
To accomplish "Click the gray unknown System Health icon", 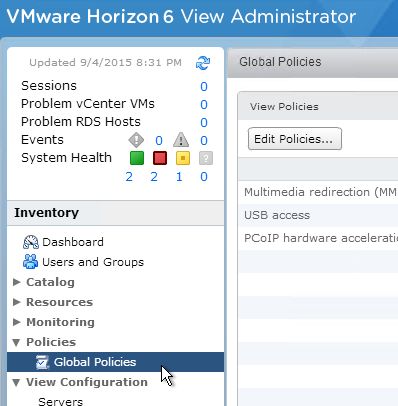I will tap(206, 158).
